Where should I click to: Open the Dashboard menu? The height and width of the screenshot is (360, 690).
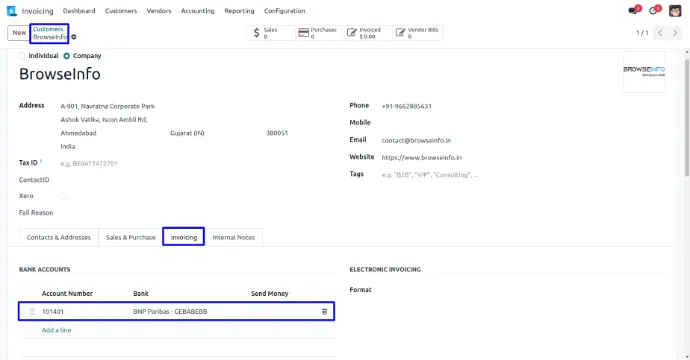[x=79, y=11]
